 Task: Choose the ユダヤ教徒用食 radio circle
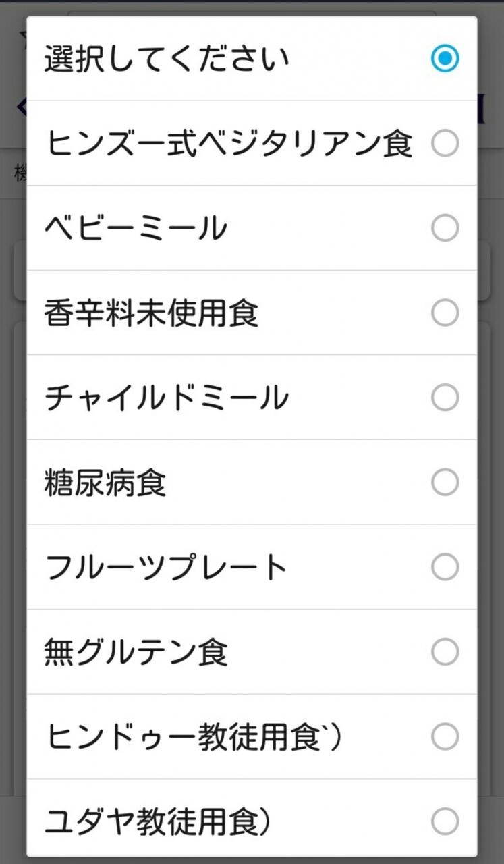[445, 822]
